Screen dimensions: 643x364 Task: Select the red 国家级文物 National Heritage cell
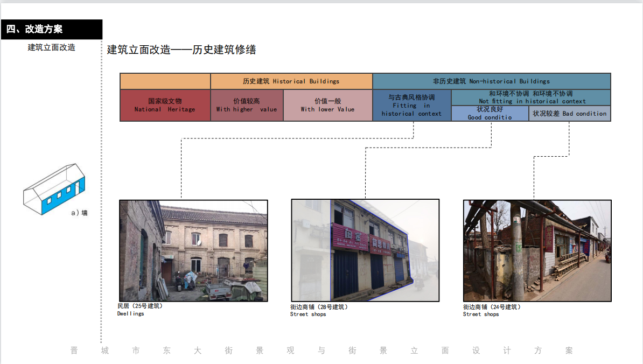click(165, 105)
